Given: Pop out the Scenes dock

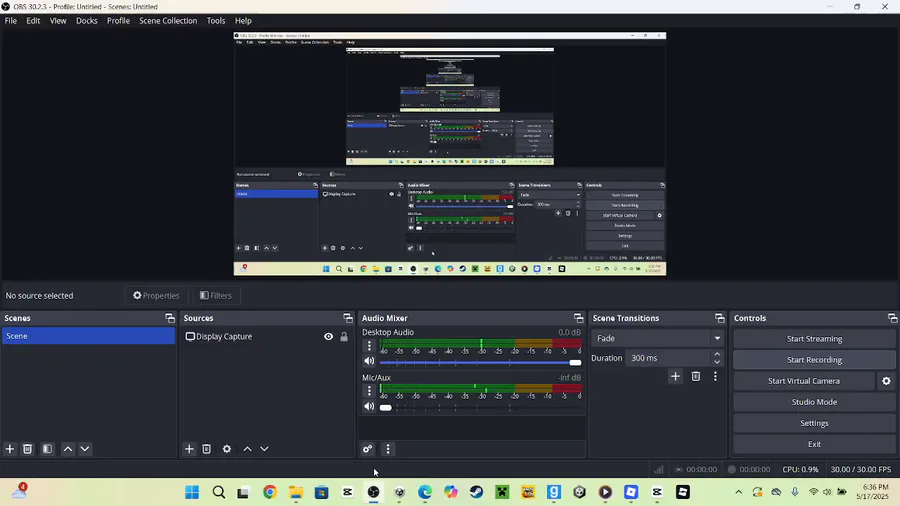Looking at the screenshot, I should [x=170, y=318].
